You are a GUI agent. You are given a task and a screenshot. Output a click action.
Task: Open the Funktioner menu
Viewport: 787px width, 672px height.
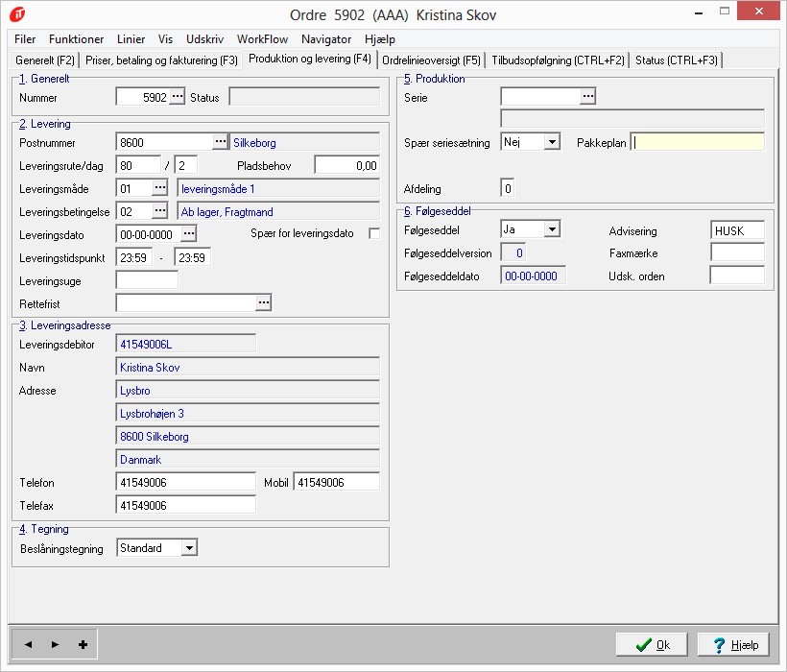[77, 39]
